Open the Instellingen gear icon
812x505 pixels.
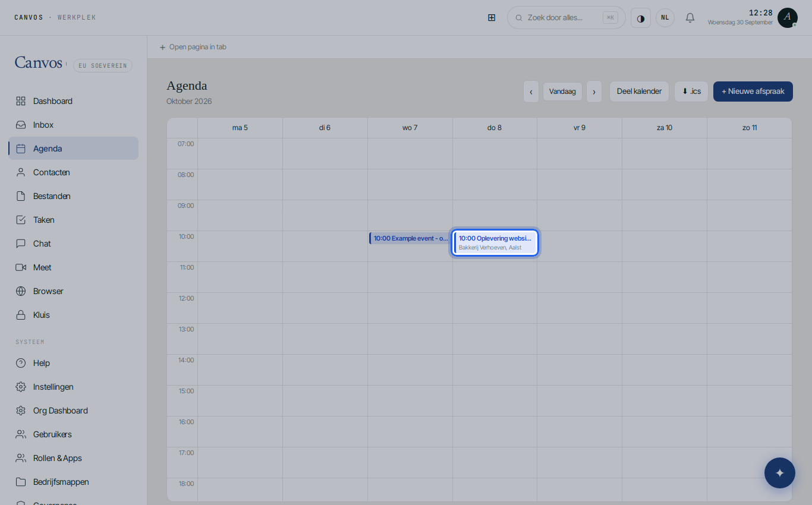[21, 387]
